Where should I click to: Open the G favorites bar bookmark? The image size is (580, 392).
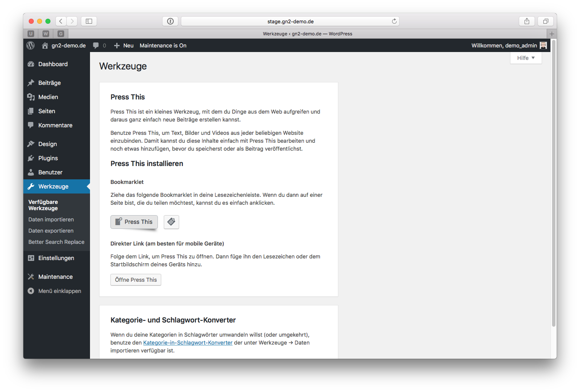pos(61,34)
